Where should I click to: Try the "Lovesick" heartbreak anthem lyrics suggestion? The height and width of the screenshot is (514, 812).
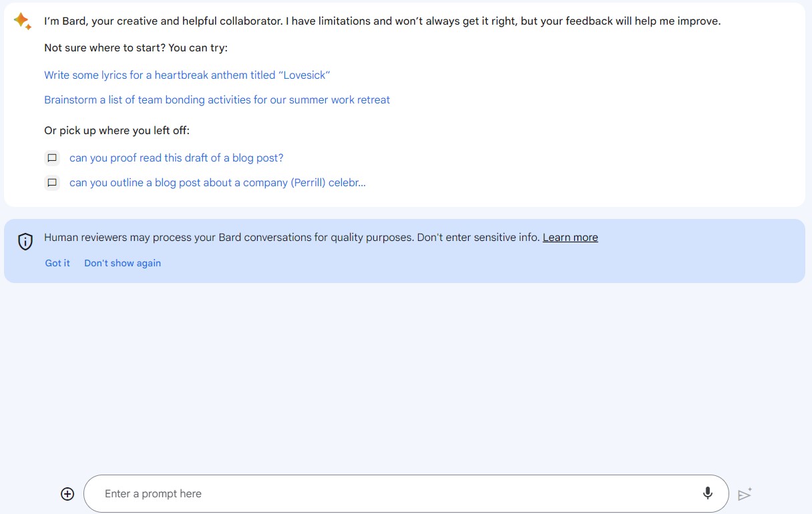tap(187, 75)
